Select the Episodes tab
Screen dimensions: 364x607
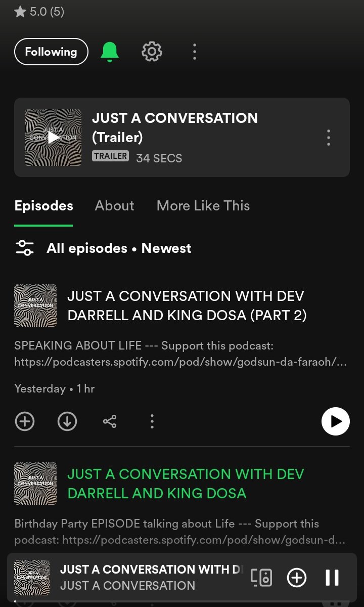click(x=43, y=206)
